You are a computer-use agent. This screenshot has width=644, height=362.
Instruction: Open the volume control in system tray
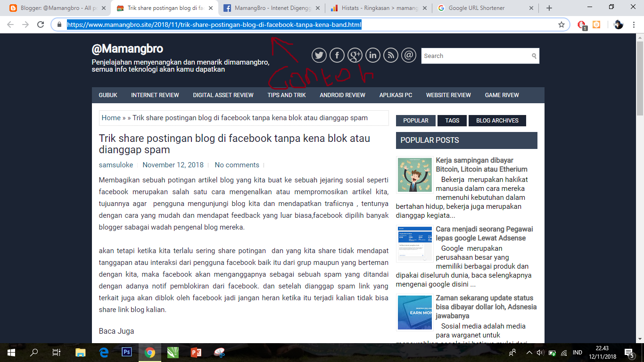click(540, 353)
